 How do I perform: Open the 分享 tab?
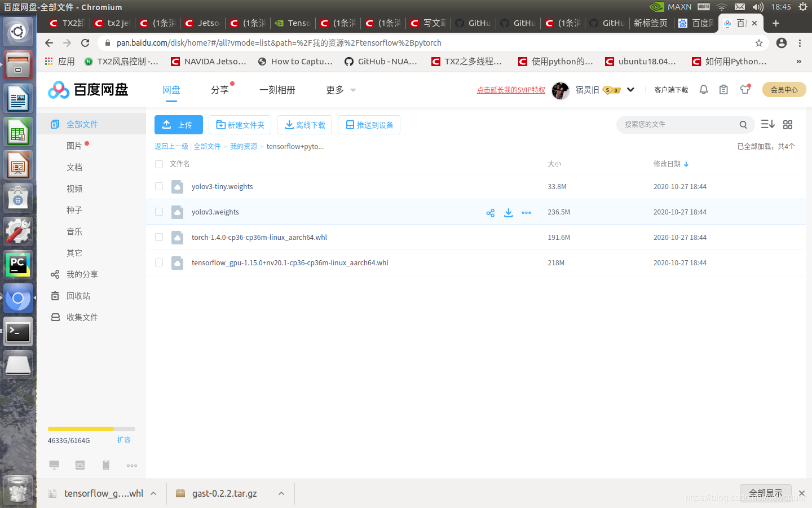220,90
